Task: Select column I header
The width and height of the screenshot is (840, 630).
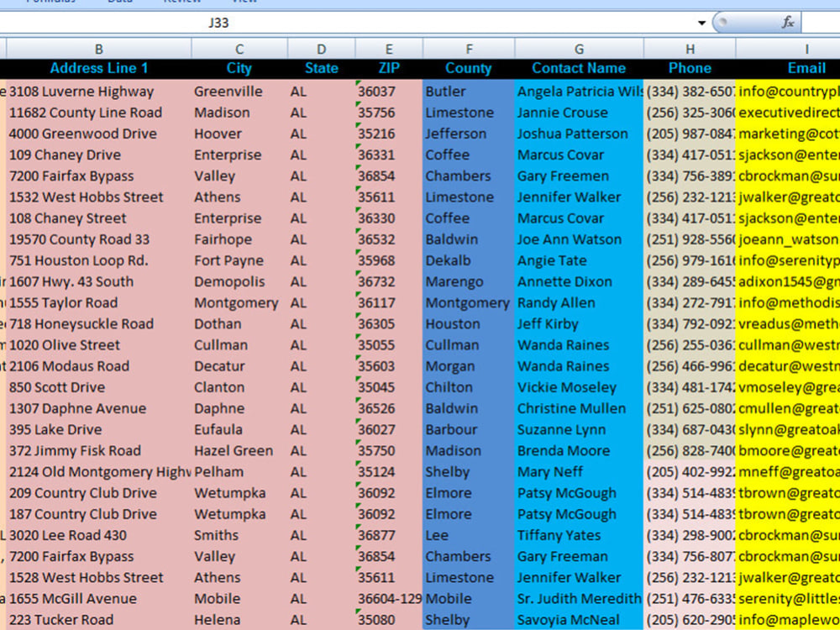Action: (788, 49)
